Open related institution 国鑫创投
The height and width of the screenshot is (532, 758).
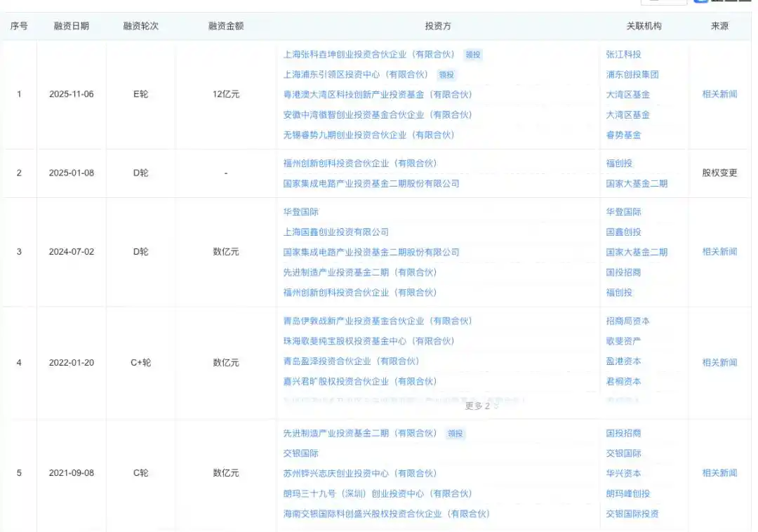(624, 232)
